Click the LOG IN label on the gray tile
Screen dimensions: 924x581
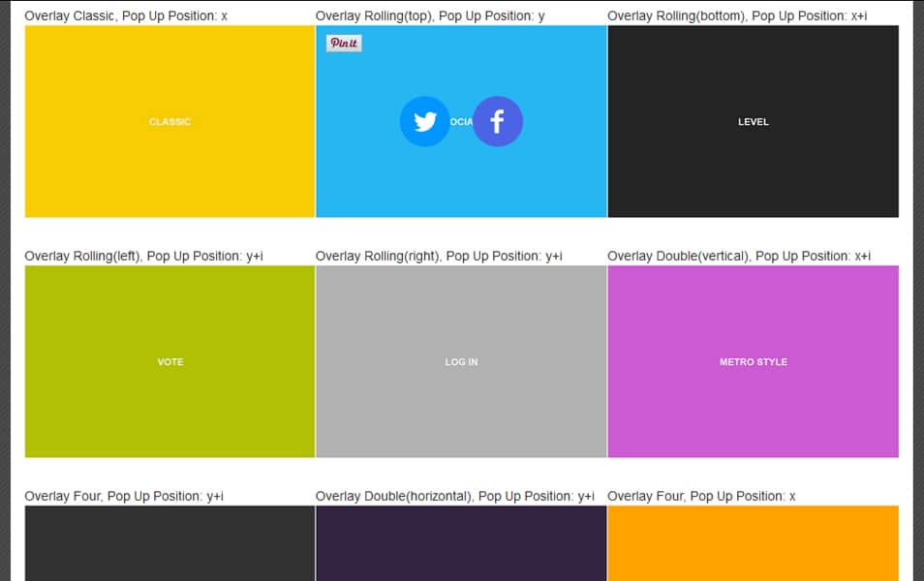pos(461,361)
